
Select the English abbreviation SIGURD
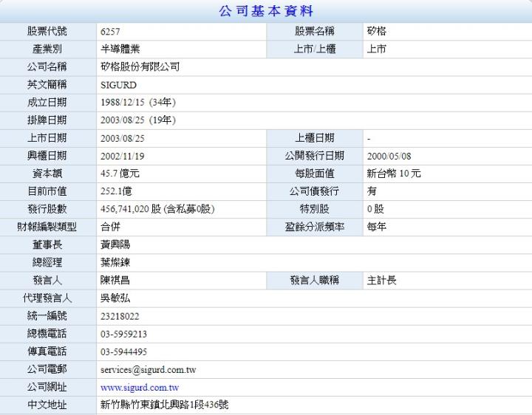point(118,85)
